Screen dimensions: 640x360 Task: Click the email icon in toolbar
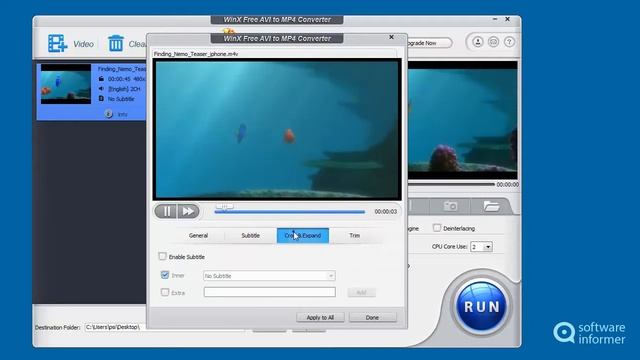[x=493, y=42]
